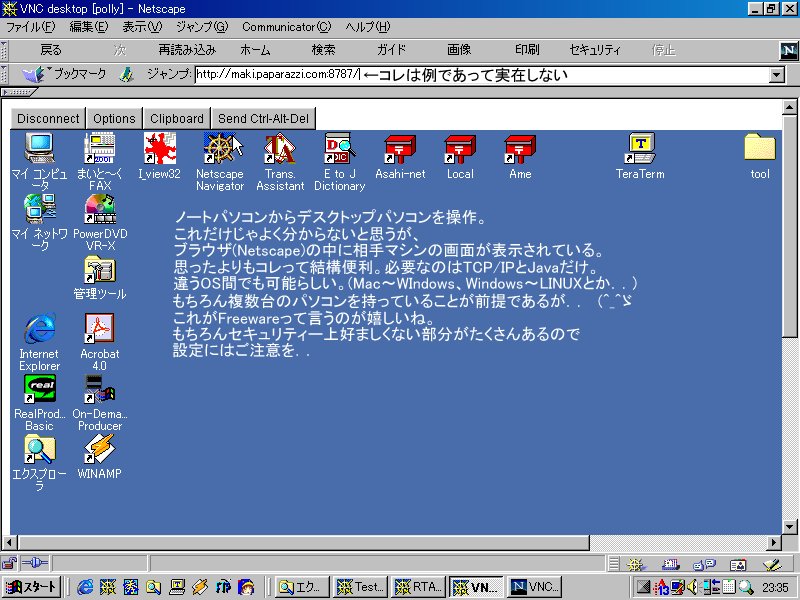This screenshot has width=800, height=600.
Task: Click the 再読み込み reload toolbar button
Action: (x=187, y=50)
